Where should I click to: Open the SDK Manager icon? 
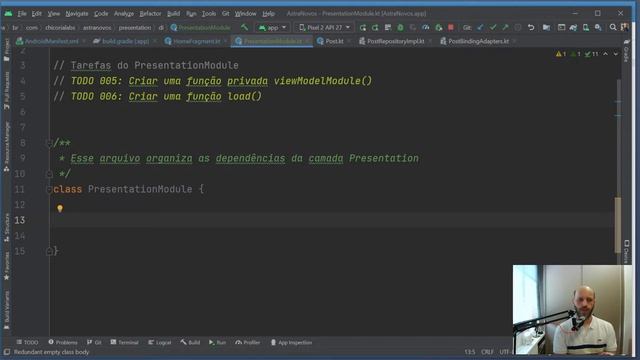pyautogui.click(x=598, y=27)
